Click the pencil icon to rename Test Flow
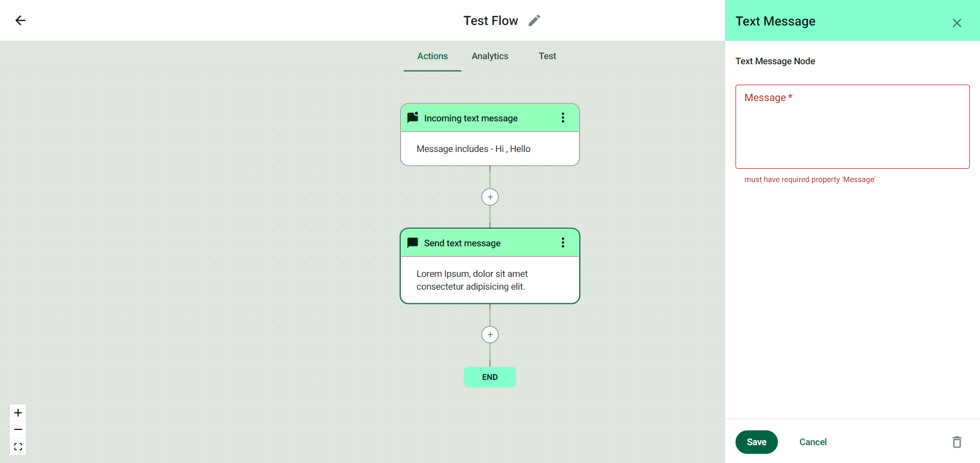 pyautogui.click(x=534, y=20)
